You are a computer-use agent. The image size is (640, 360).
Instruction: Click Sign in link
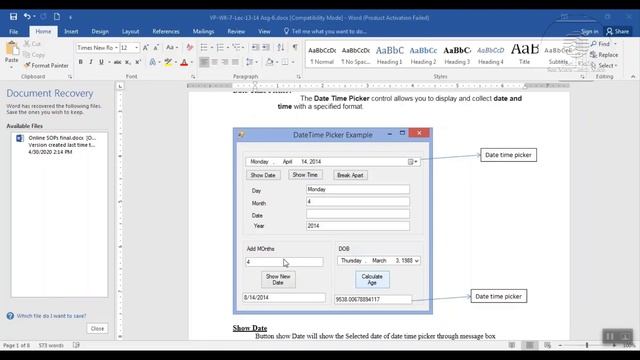pos(589,31)
